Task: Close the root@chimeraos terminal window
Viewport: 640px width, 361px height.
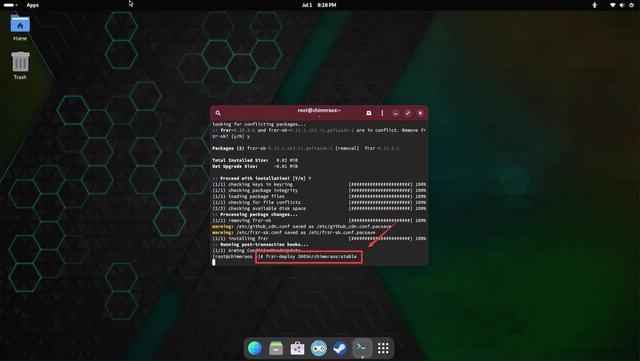Action: pos(420,113)
